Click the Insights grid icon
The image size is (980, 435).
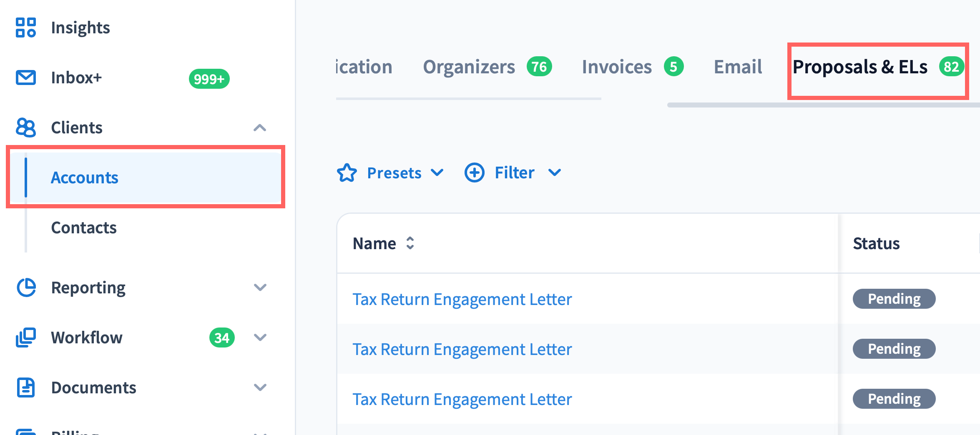(26, 27)
